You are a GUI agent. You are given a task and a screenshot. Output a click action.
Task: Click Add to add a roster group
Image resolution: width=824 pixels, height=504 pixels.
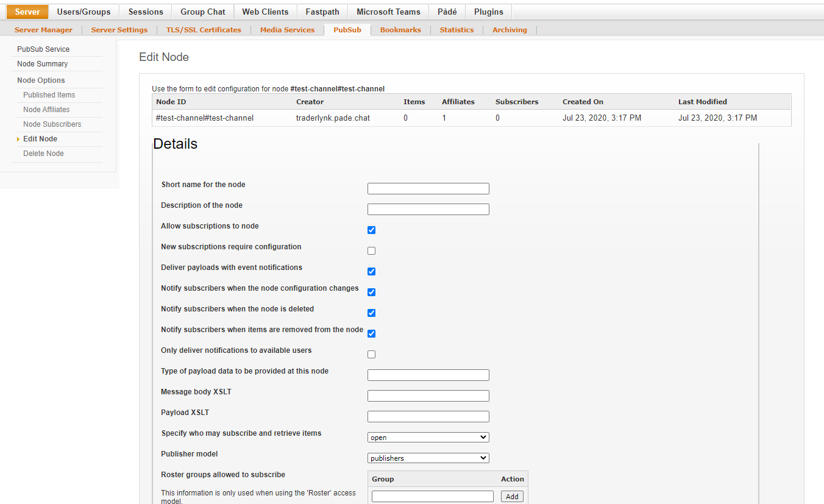point(512,496)
